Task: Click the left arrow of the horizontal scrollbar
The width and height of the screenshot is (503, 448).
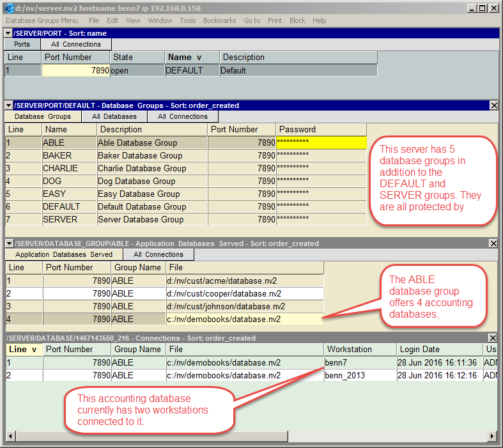Action: [x=11, y=435]
